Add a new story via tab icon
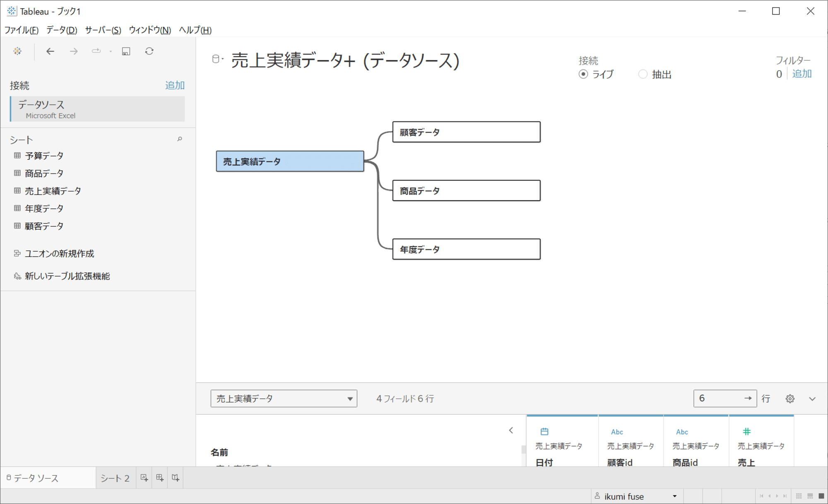The image size is (828, 504). click(x=176, y=478)
